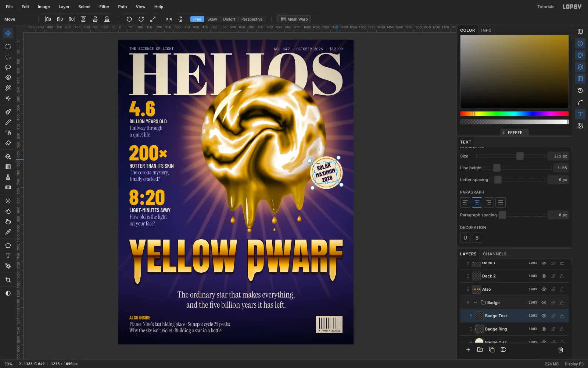
Task: Select the Brush tool
Action: coord(8,112)
